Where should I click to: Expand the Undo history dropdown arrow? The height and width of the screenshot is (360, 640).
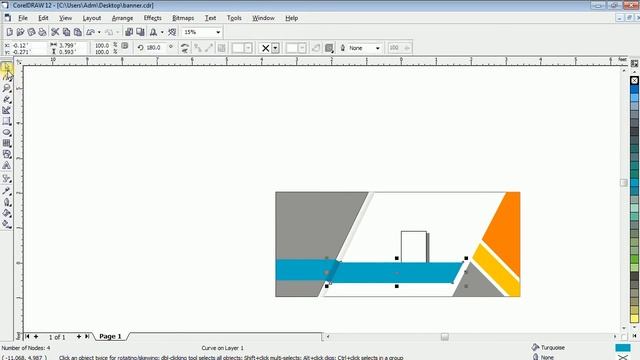point(99,32)
